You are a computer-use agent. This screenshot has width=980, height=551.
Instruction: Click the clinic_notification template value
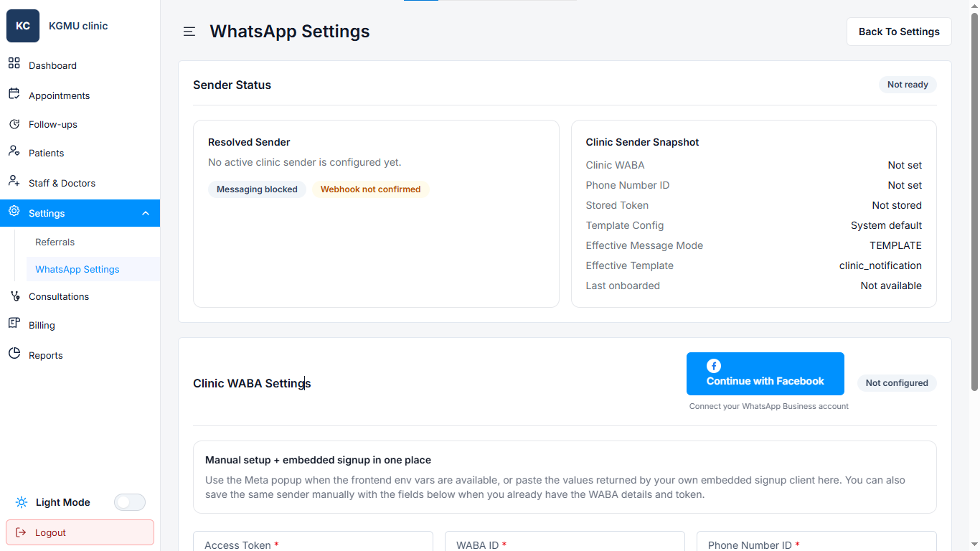pyautogui.click(x=880, y=265)
